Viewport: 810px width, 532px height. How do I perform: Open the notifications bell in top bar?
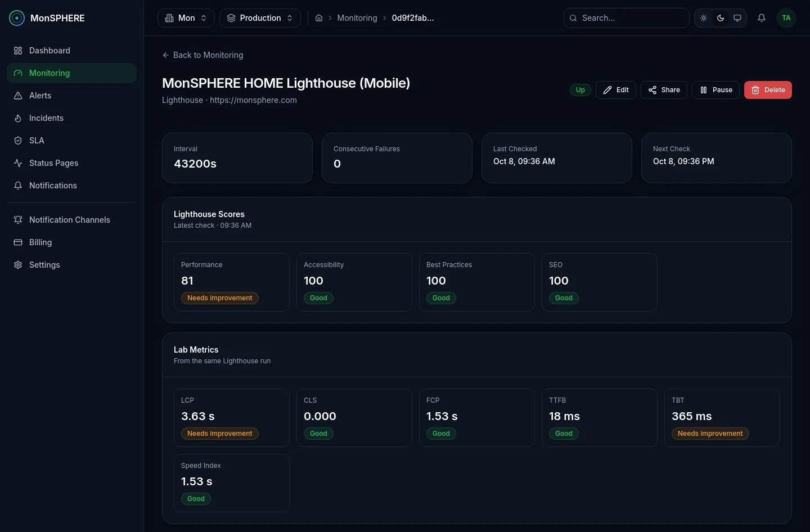click(762, 18)
